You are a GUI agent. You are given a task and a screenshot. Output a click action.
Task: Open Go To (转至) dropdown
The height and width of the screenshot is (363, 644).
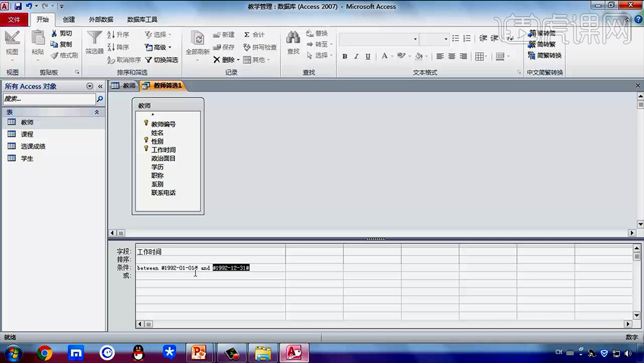(x=319, y=44)
